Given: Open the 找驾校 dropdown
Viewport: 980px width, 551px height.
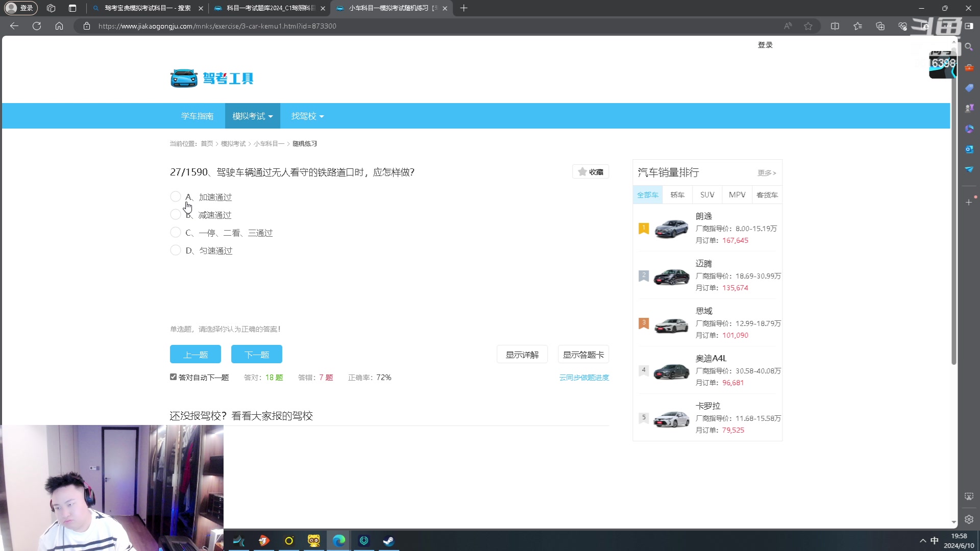Looking at the screenshot, I should pos(306,116).
